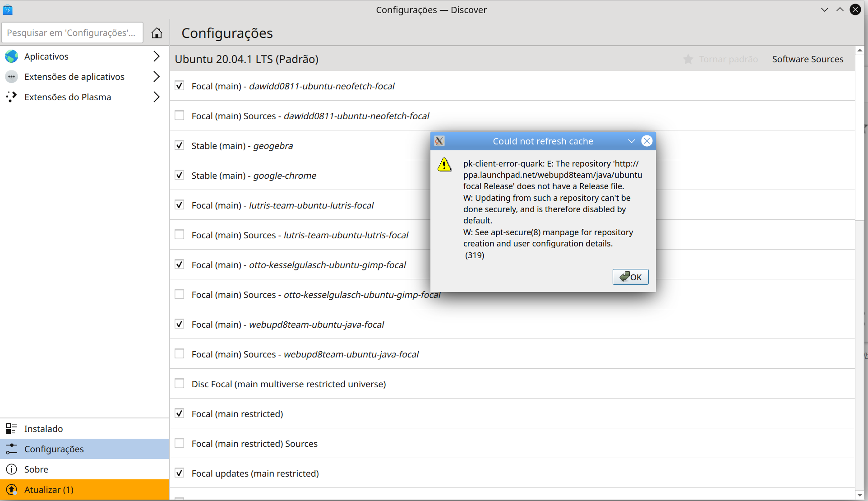The image size is (868, 501).
Task: Click the X11 icon in dialog titlebar
Action: (439, 141)
